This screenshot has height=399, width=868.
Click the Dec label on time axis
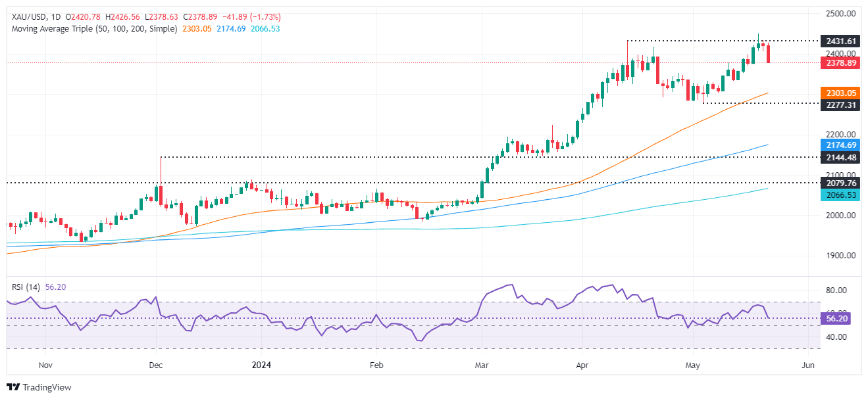(x=156, y=365)
